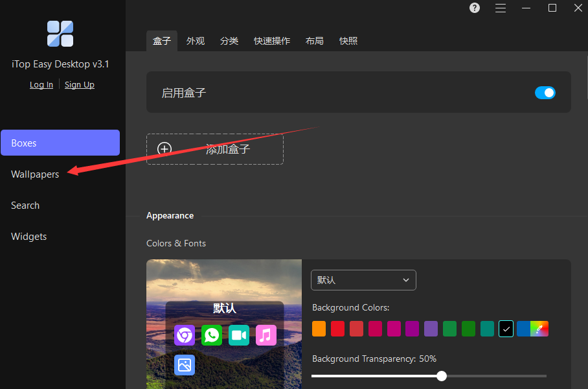Pick the bright red background swatch

point(337,329)
